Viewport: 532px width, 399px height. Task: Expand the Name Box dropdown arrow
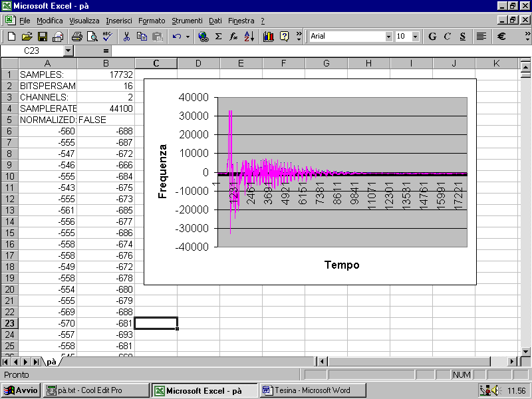coord(68,51)
